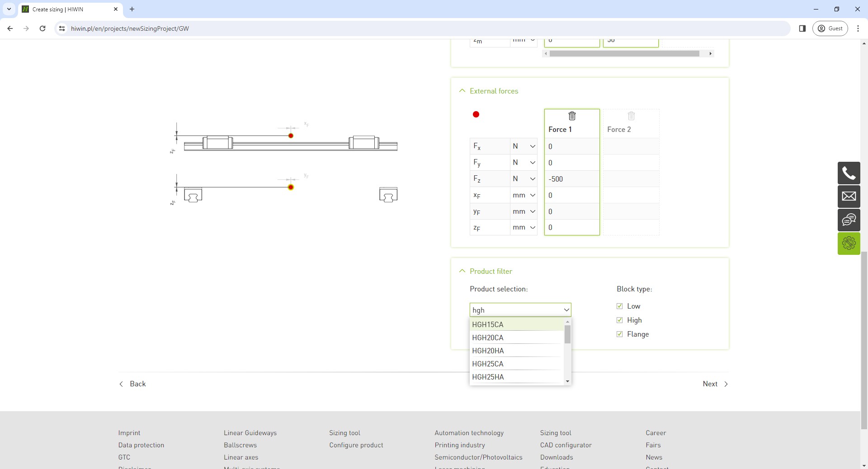Open the Downloads footer link
This screenshot has width=868, height=469.
coord(557,457)
